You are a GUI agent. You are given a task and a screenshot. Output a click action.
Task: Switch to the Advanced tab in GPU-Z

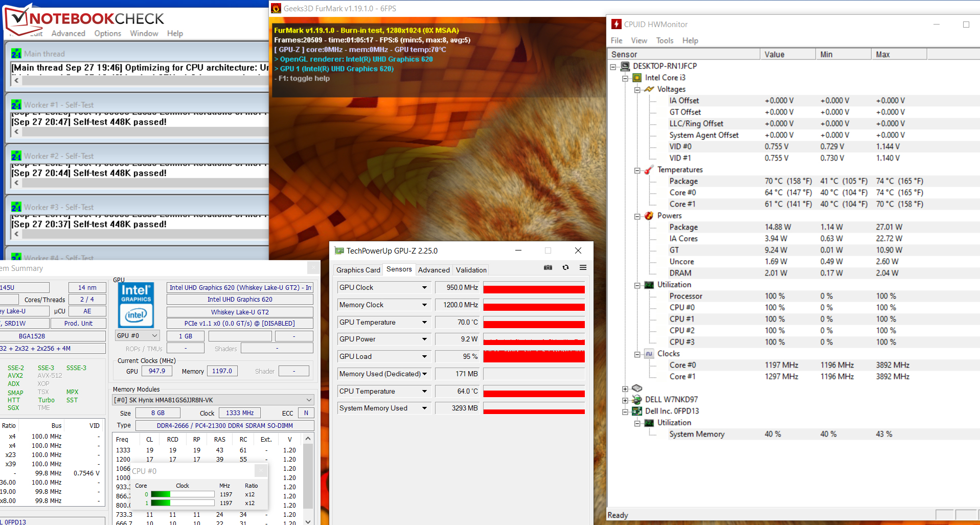coord(434,270)
